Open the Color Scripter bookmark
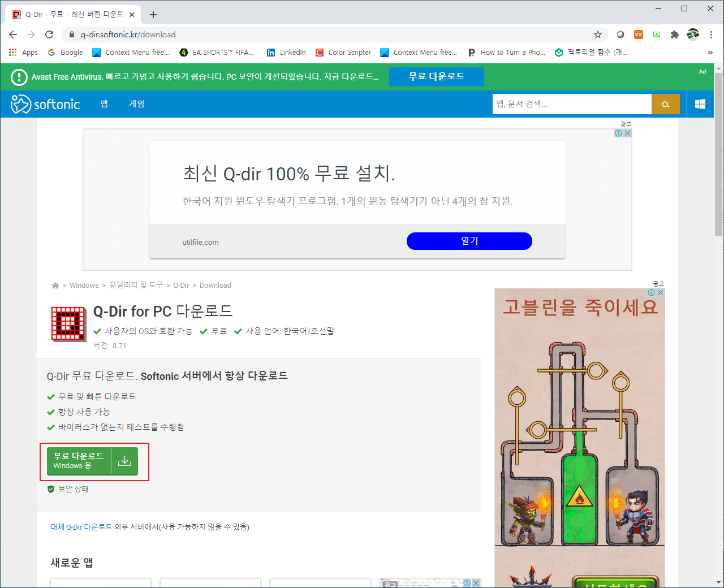Screen dimensions: 724x588 point(343,53)
